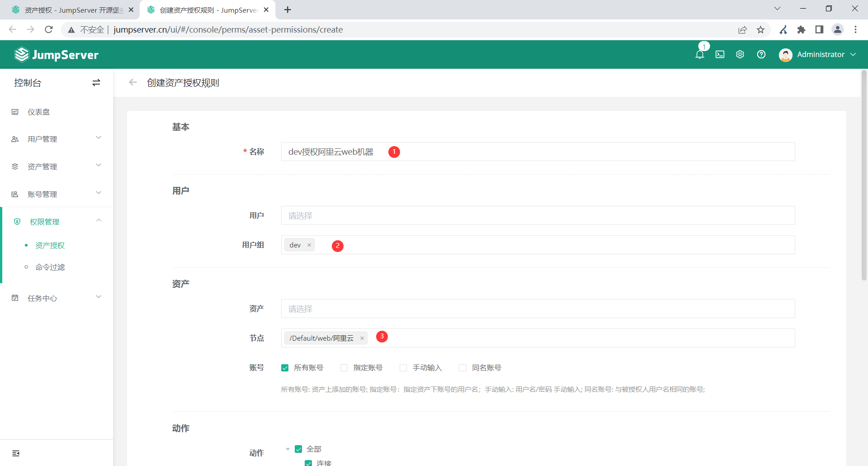
Task: Share this page via the share icon
Action: (742, 29)
